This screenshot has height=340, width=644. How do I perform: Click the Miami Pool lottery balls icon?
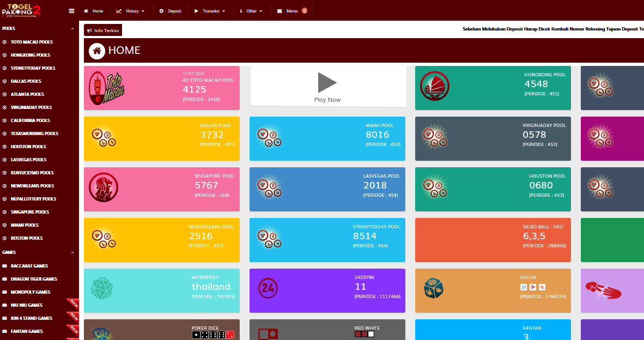(270, 137)
